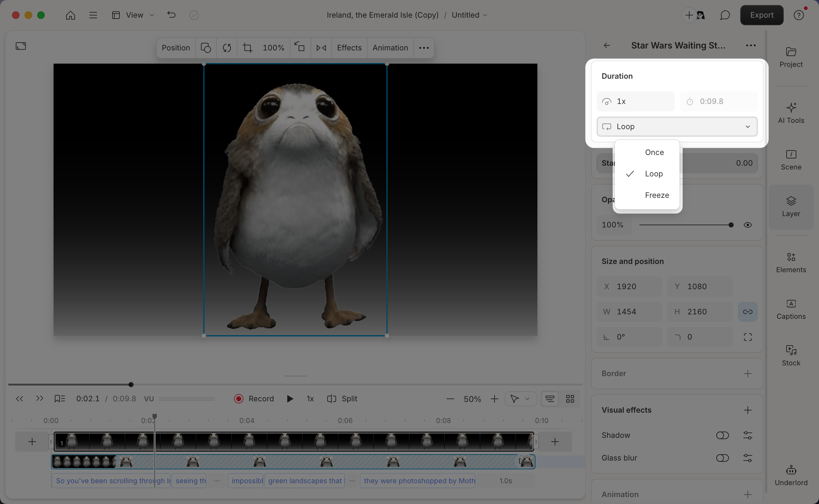Click Position in the canvas toolbar

click(x=176, y=48)
